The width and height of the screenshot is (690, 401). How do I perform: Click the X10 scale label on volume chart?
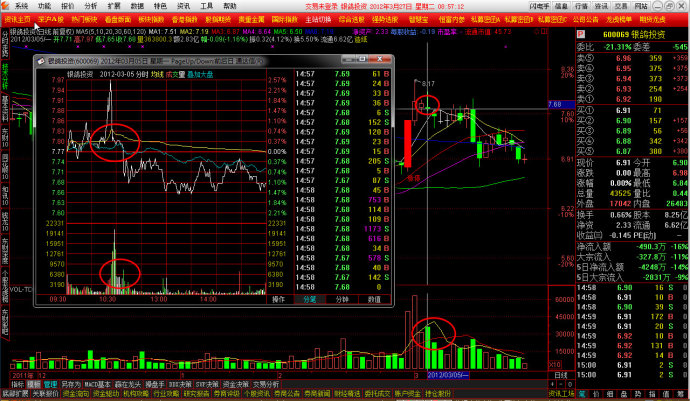coord(554,365)
